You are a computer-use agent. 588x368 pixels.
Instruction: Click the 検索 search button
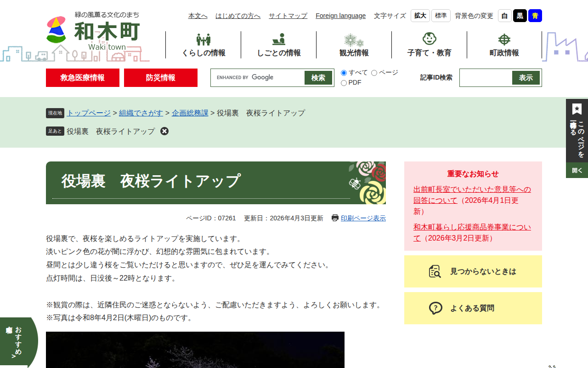[x=318, y=78]
